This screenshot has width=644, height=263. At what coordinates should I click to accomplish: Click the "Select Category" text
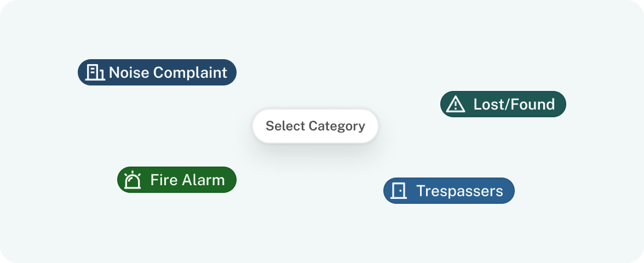(315, 126)
